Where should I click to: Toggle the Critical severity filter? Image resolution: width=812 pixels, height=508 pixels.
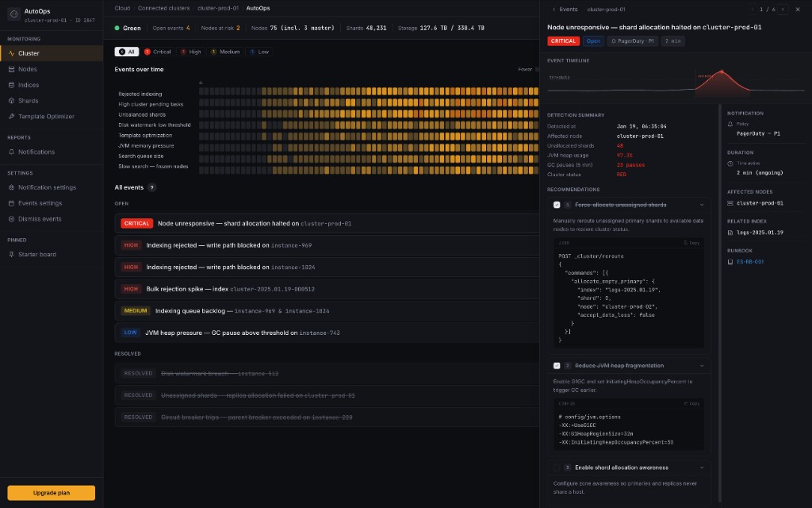pos(157,50)
